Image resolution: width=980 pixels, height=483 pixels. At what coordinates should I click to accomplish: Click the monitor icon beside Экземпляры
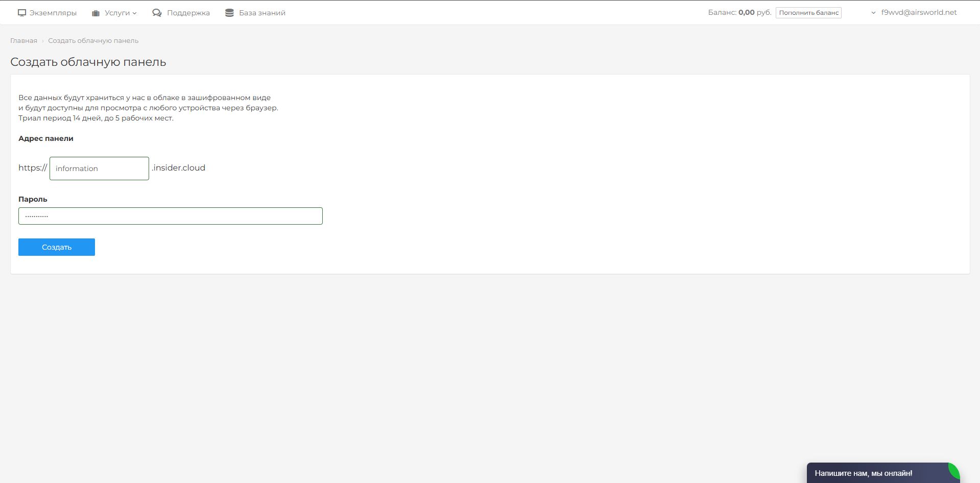coord(22,13)
